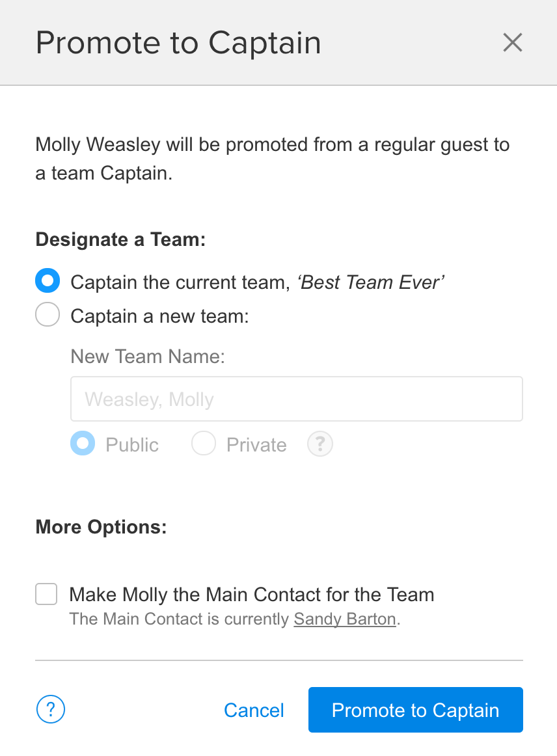Click the 'Public' label text
Image resolution: width=557 pixels, height=756 pixels.
click(132, 445)
